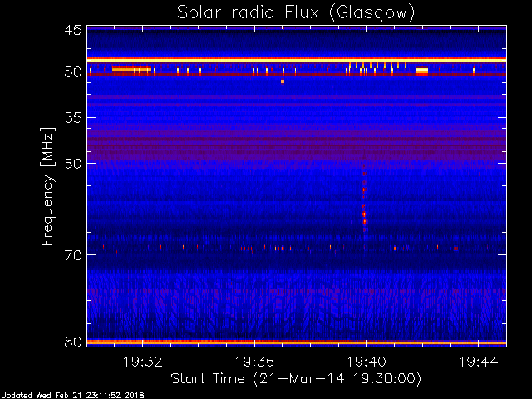Click the vertical red burst near 19:40
The width and height of the screenshot is (532, 399).
click(x=364, y=199)
